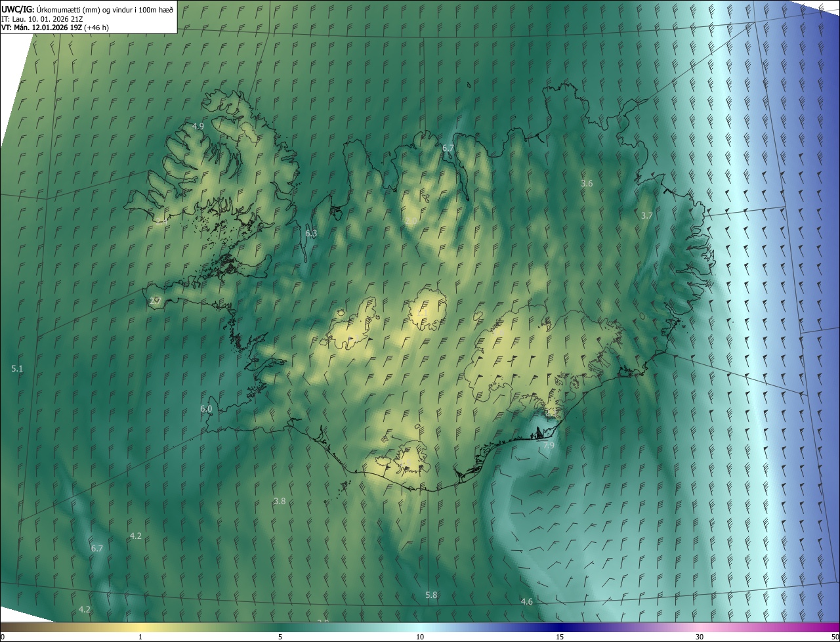Click the 3.7 value in the east

pos(646,215)
